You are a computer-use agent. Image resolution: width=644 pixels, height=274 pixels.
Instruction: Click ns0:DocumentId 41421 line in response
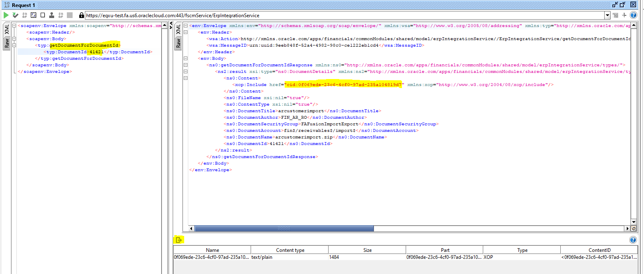point(278,144)
